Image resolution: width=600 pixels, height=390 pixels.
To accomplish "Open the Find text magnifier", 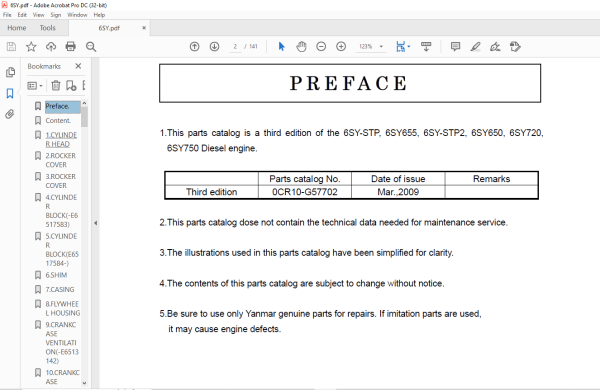I will pyautogui.click(x=91, y=47).
